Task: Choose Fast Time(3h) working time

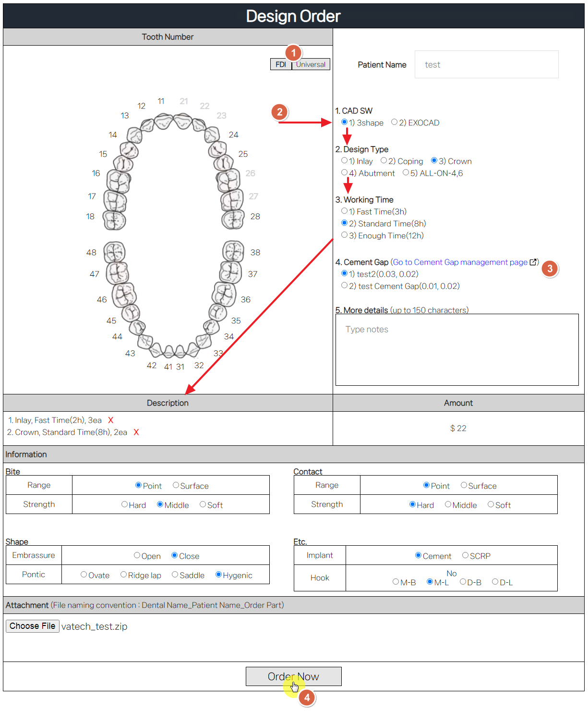Action: 345,211
